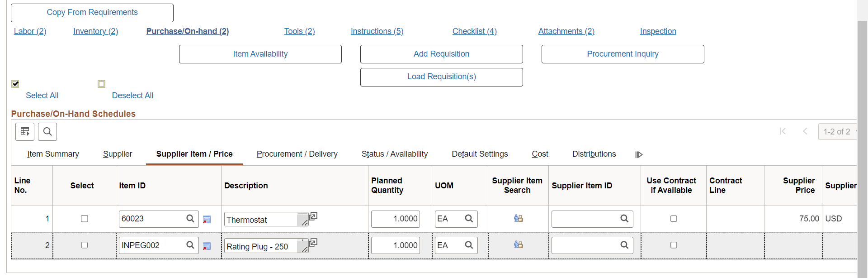
Task: Tick the Select checkbox for line 1
Action: [84, 219]
